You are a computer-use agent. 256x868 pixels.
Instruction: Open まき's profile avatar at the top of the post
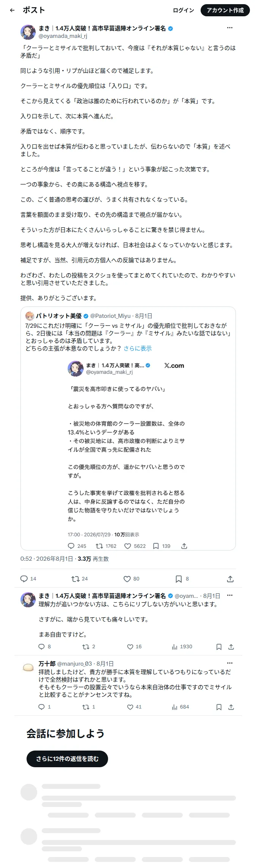coord(28,32)
